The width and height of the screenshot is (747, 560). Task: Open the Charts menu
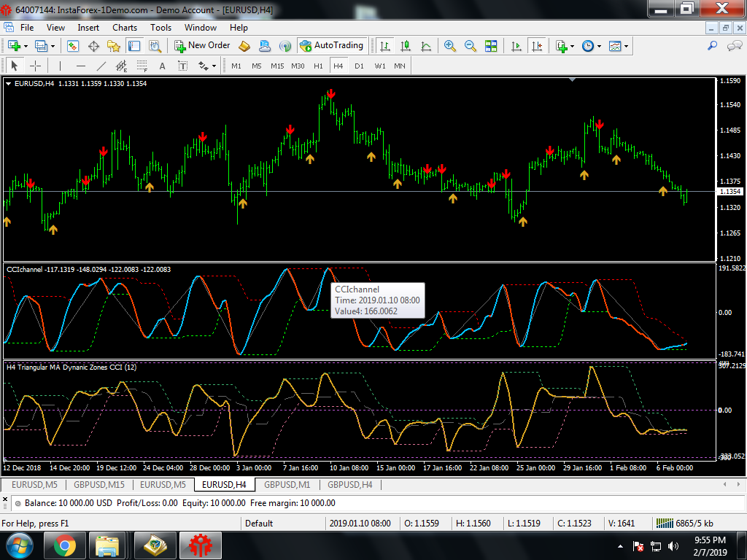(124, 28)
